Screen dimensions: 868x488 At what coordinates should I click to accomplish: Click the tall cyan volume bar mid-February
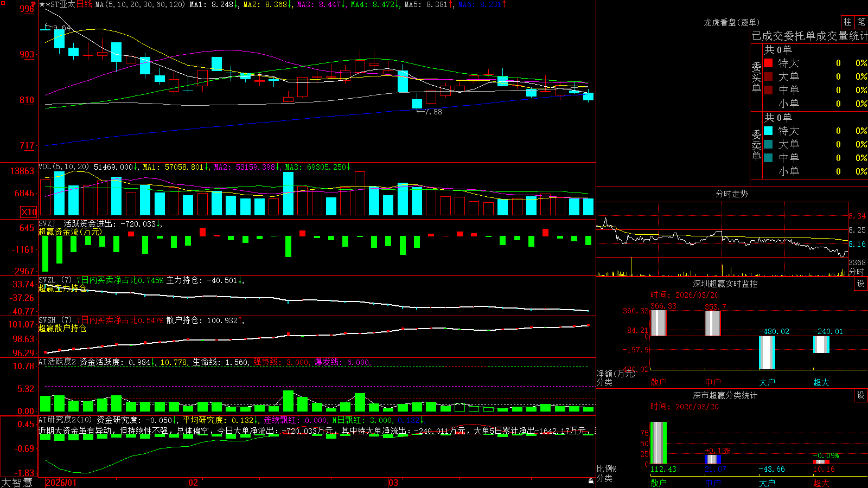(289, 194)
